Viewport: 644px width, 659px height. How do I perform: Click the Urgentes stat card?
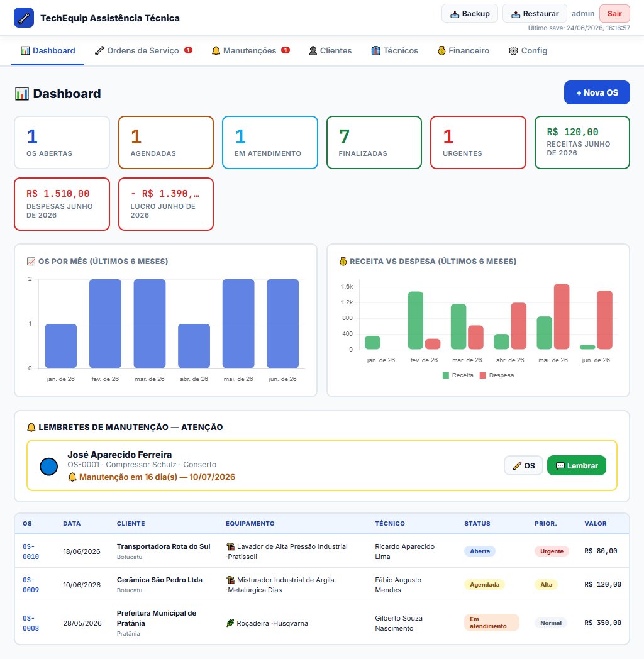(478, 143)
